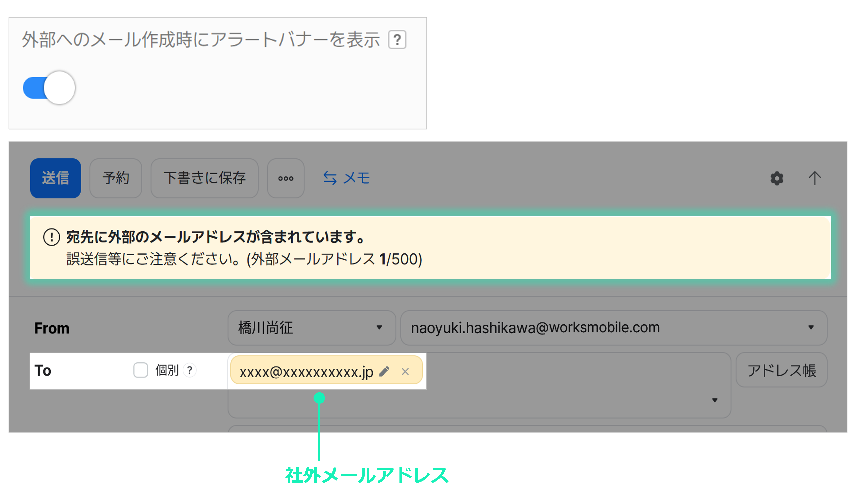Image resolution: width=854 pixels, height=504 pixels.
Task: Open mail settings via the gear icon
Action: [776, 178]
